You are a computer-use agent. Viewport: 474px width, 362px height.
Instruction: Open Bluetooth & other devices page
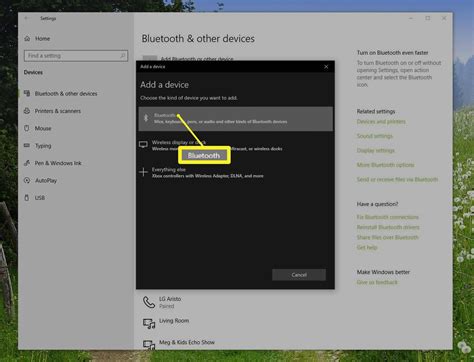click(x=66, y=94)
